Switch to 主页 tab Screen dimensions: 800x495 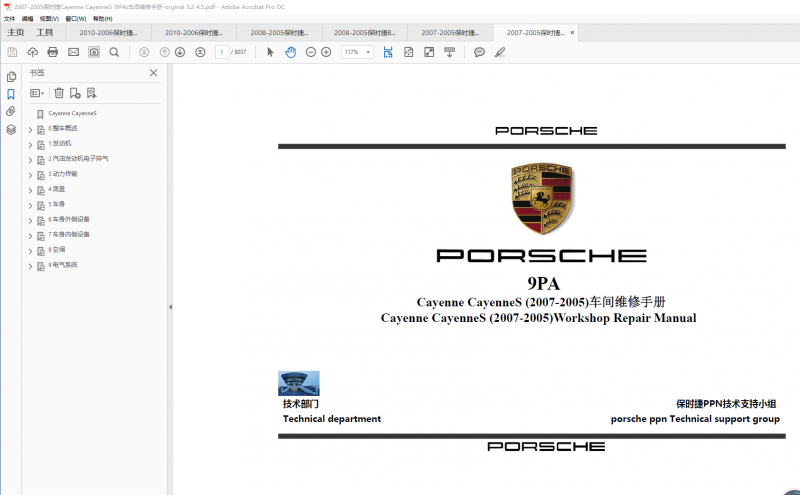[15, 33]
